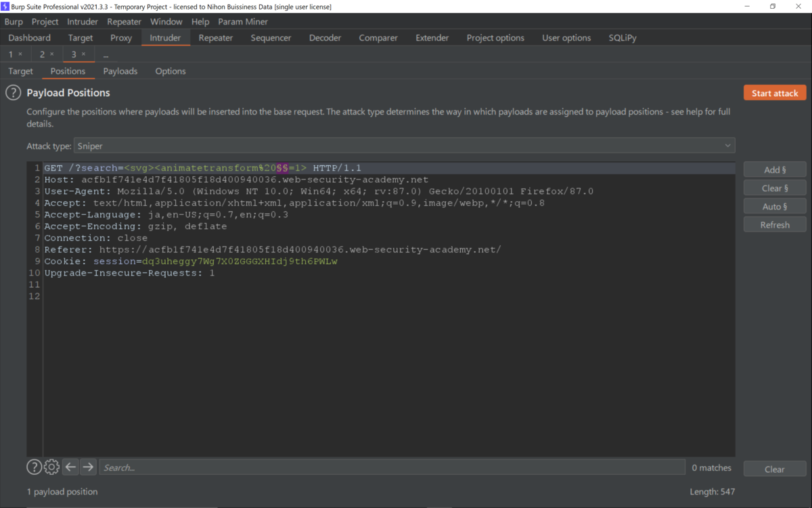This screenshot has width=812, height=508.
Task: Click the Refresh button
Action: point(775,224)
